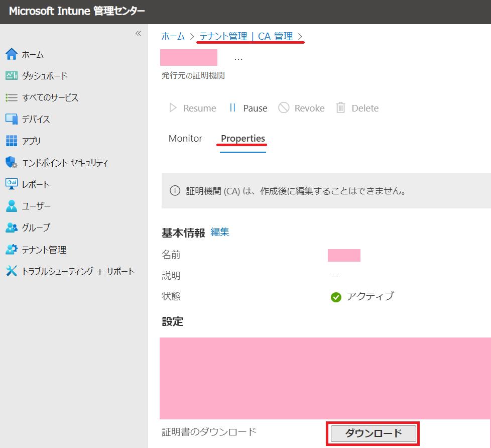Click the すべてのサービス list icon
This screenshot has height=448, width=491.
12,97
